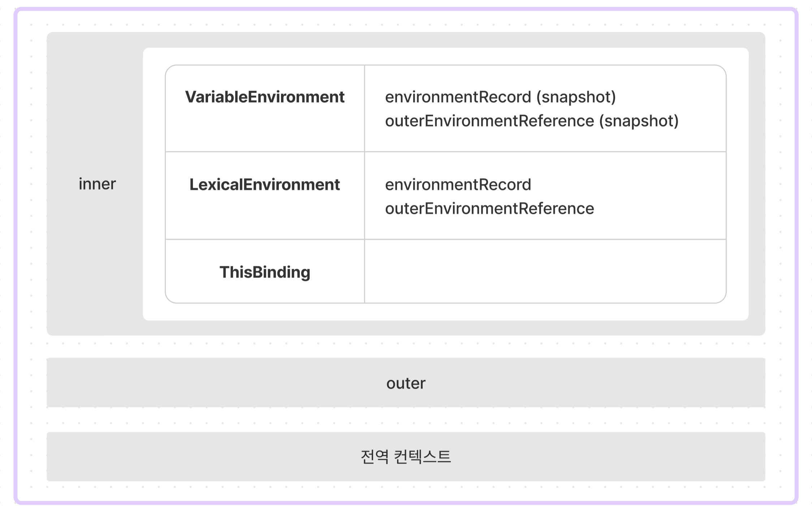Select the LexicalEnvironment header cell

[265, 195]
